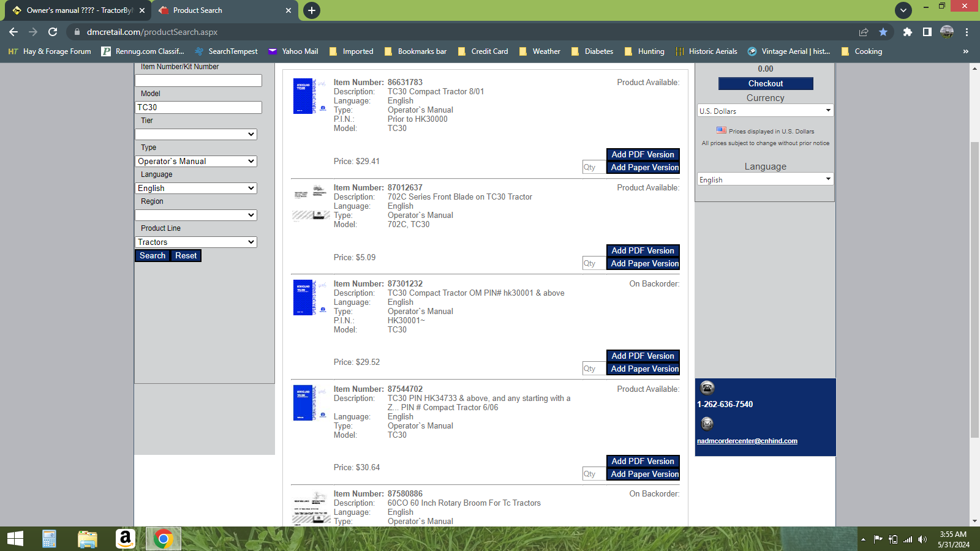Open the Product Line dropdown set to Tractors
The image size is (980, 551).
coord(195,242)
